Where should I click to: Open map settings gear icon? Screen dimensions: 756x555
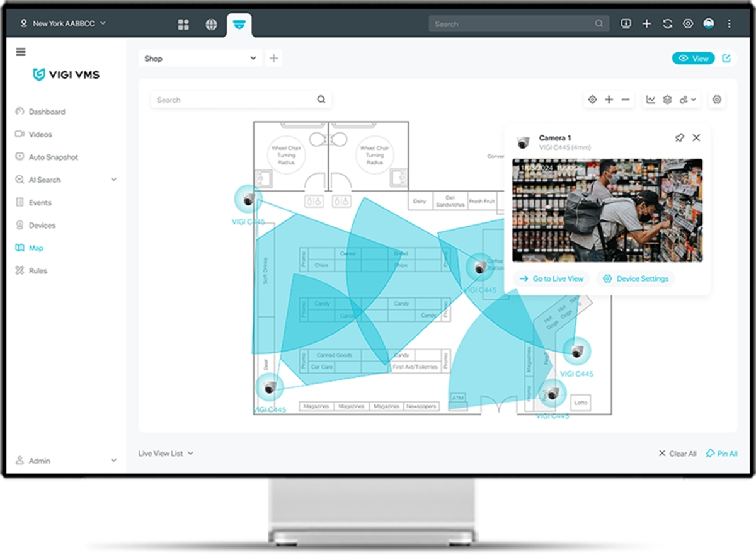tap(717, 100)
